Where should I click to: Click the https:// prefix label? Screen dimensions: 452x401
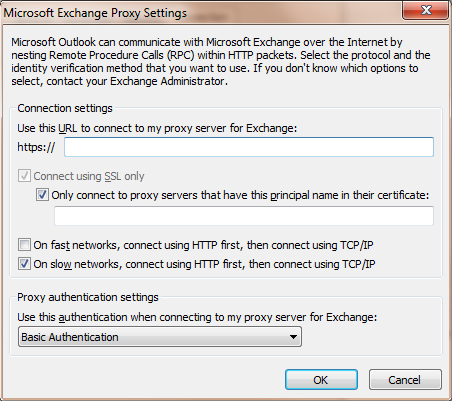(x=36, y=147)
